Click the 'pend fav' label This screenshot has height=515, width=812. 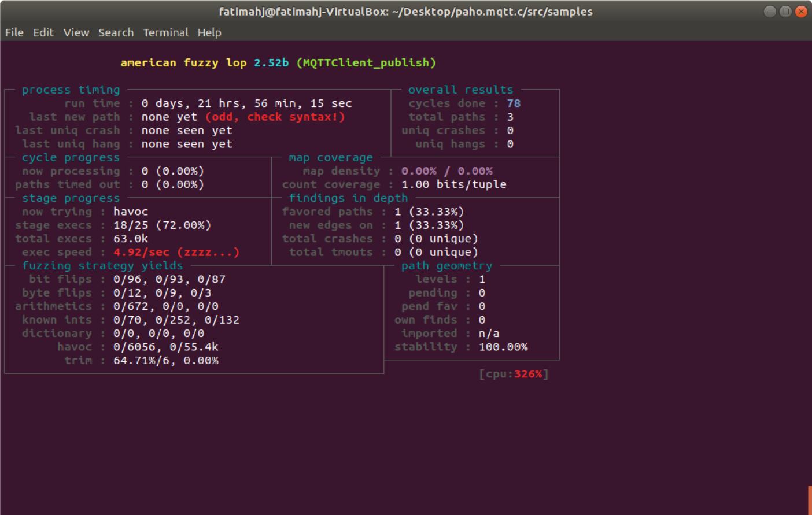click(429, 306)
